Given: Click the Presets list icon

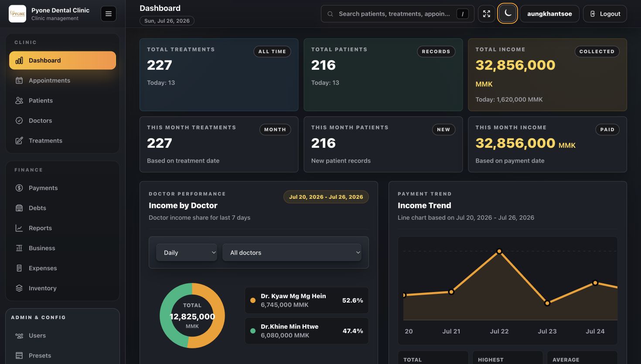Looking at the screenshot, I should coord(19,356).
